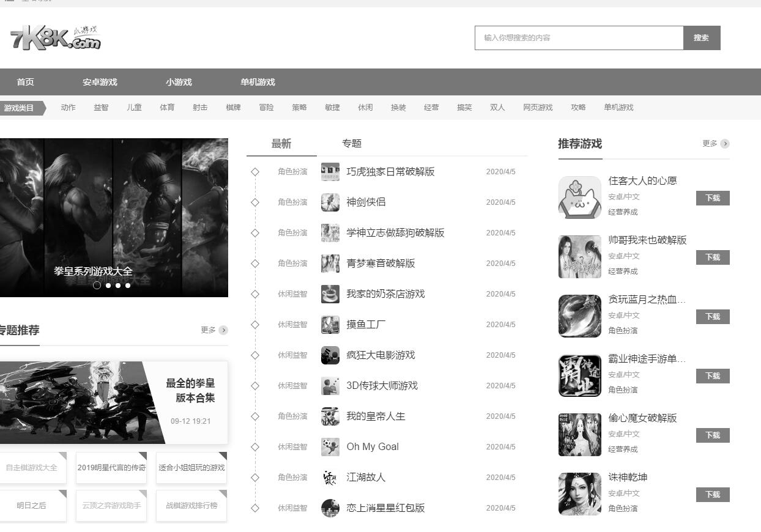761x532 pixels.
Task: Select the fourth carousel slide dot
Action: (x=128, y=285)
